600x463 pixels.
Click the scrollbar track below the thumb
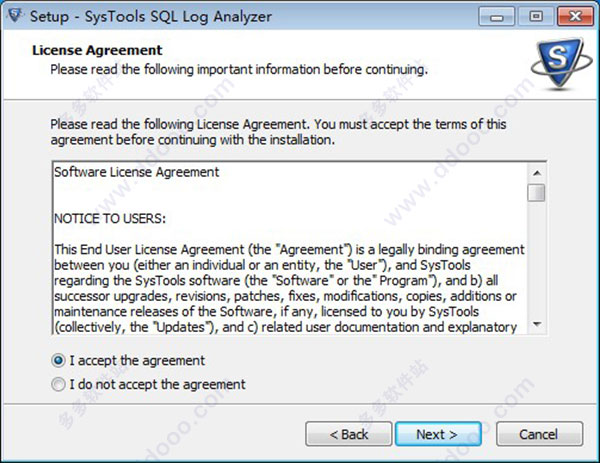[x=536, y=259]
